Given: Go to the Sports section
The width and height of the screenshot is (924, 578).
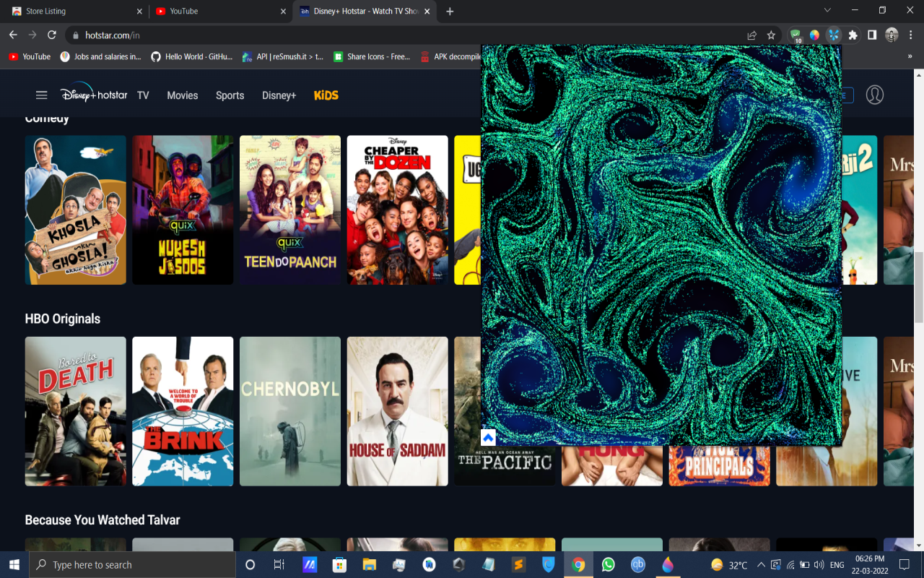Looking at the screenshot, I should [x=230, y=95].
